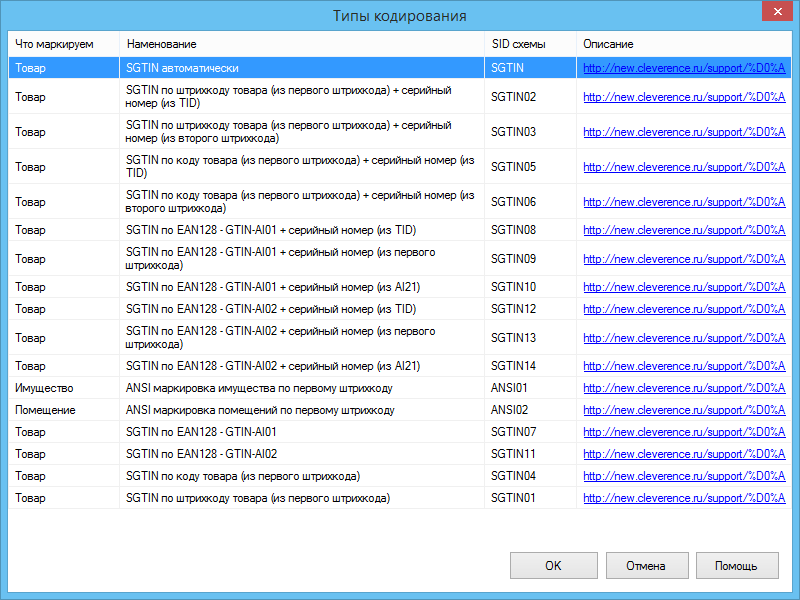Close the Типы кодирования dialog
This screenshot has height=600, width=800.
pos(778,11)
